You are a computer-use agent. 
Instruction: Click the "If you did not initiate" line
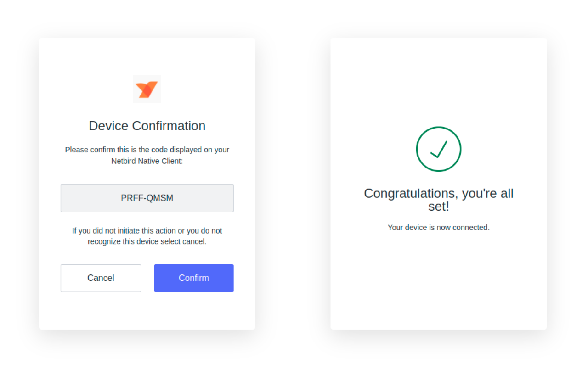coord(147,230)
